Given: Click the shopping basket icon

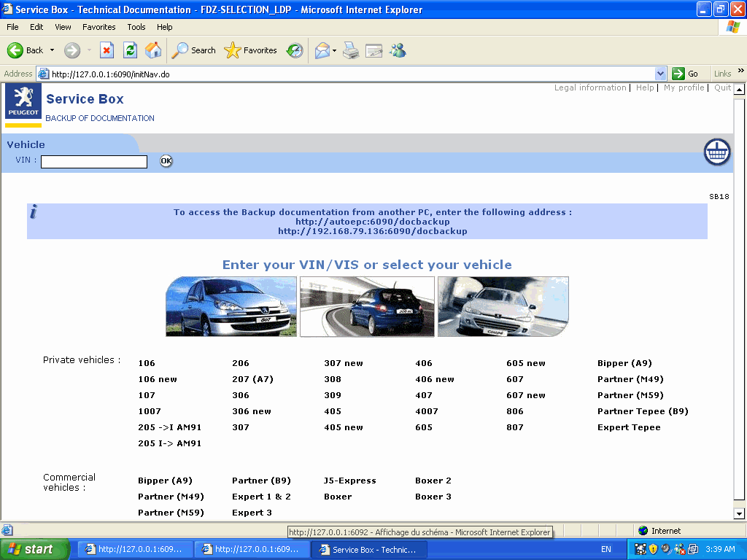Looking at the screenshot, I should pos(717,152).
